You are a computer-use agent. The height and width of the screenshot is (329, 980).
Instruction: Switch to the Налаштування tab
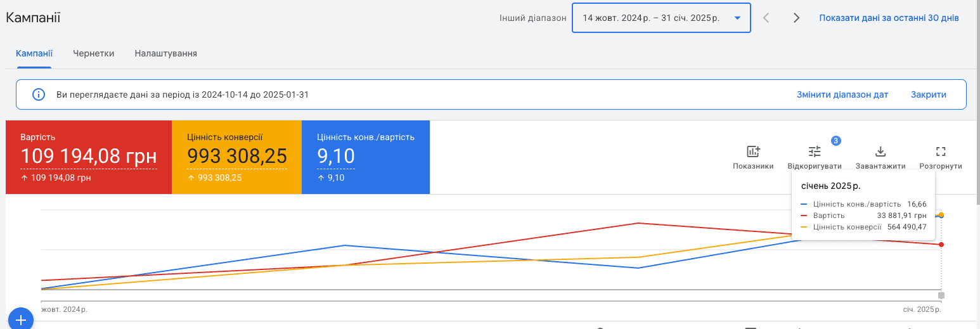pyautogui.click(x=166, y=53)
